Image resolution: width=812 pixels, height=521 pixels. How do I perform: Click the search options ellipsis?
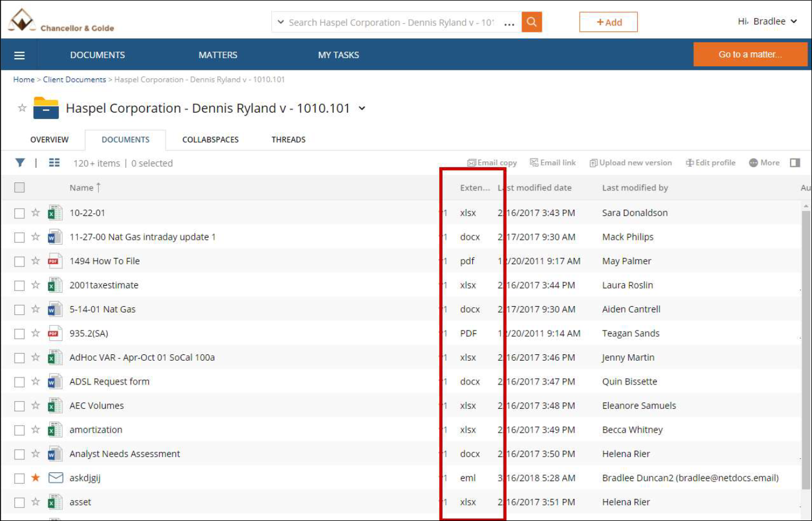509,23
